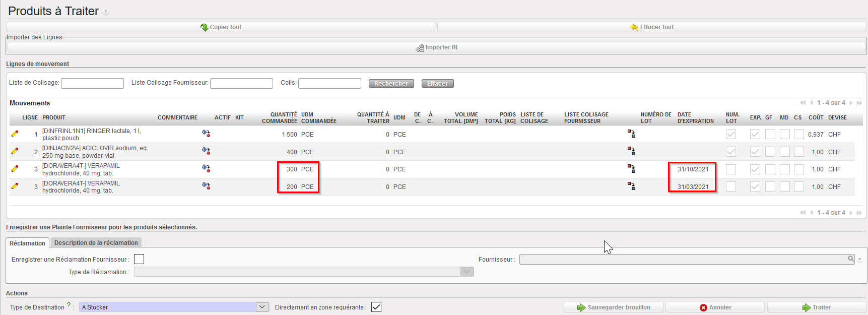Click the Liste de Colisage input field

tap(92, 83)
